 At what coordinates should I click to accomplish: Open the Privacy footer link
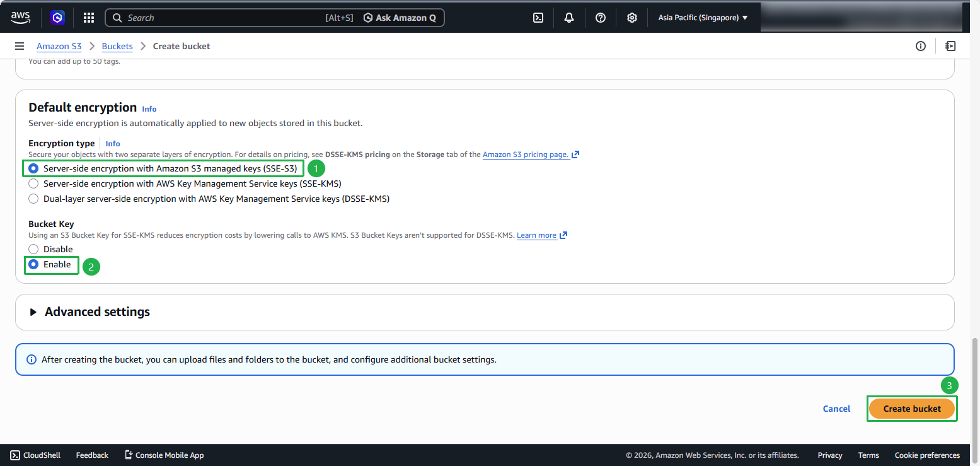(x=830, y=455)
